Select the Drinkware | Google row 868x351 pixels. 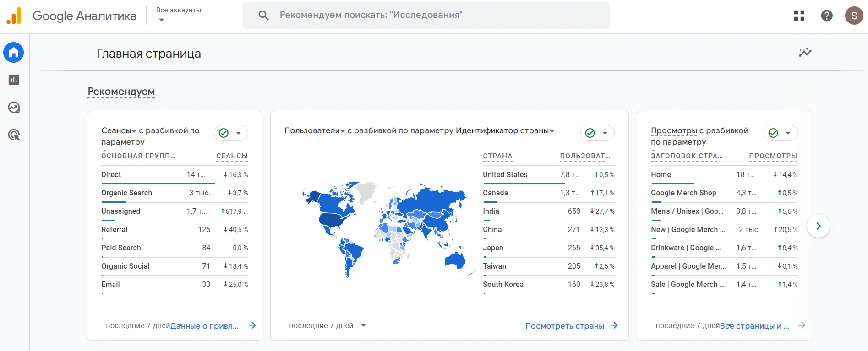[x=724, y=248]
